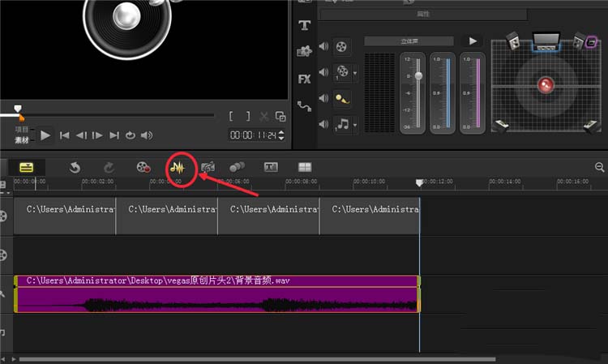Click ruler label 00:00:02:00

(98, 182)
